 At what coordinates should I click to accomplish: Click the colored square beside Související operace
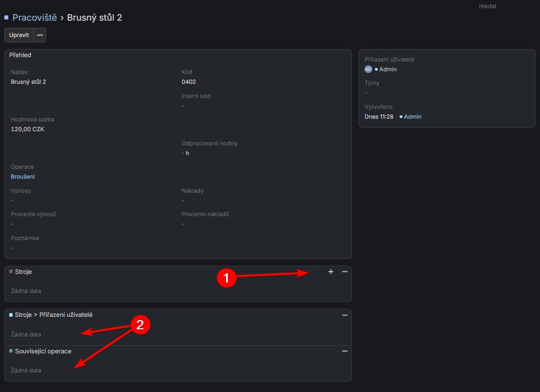(x=11, y=351)
